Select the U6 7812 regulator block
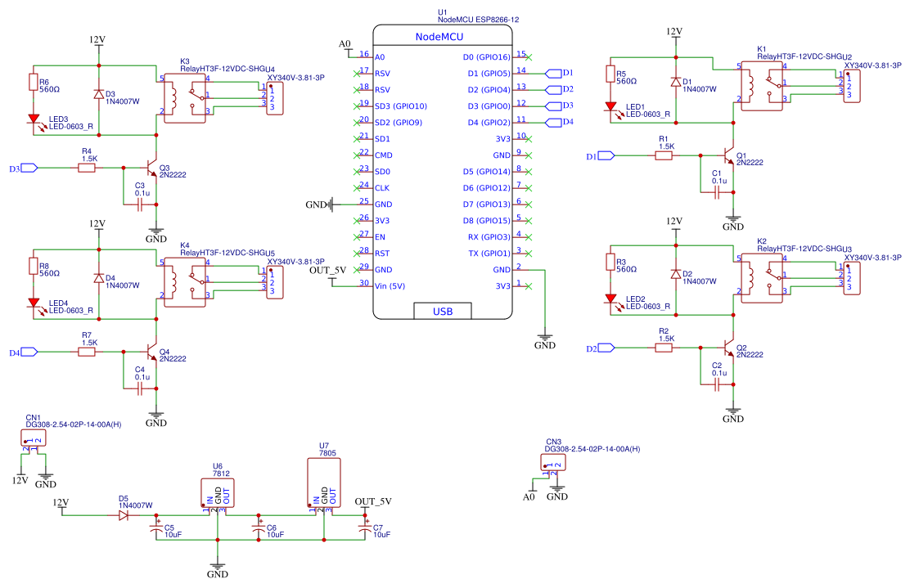 pos(218,493)
